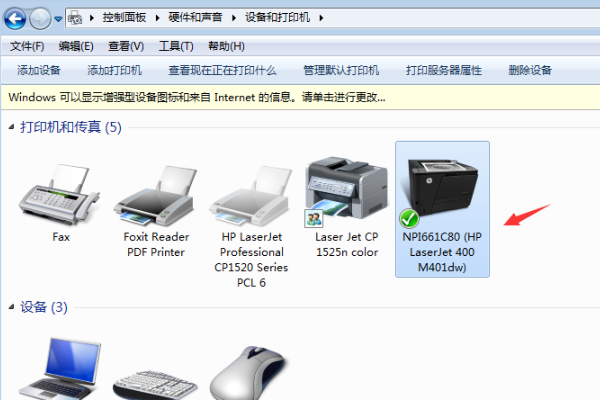Click the green default checkmark on NPI661C80
This screenshot has height=400, width=600.
click(409, 219)
